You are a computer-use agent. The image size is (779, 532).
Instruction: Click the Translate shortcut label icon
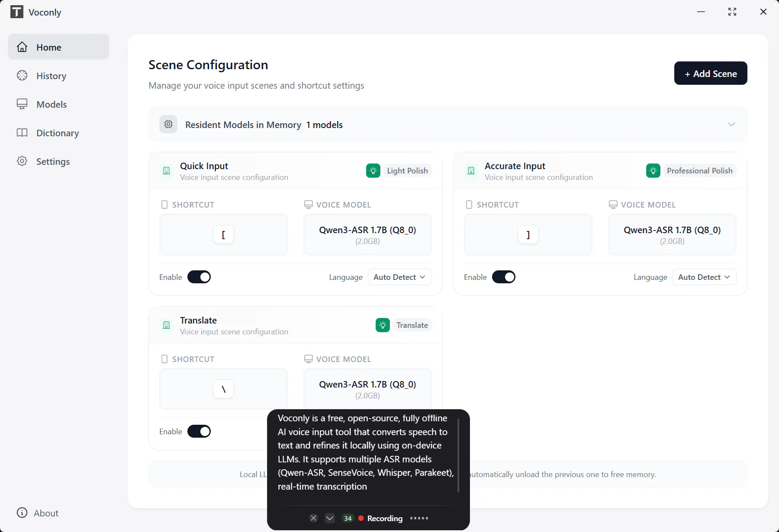click(x=164, y=359)
